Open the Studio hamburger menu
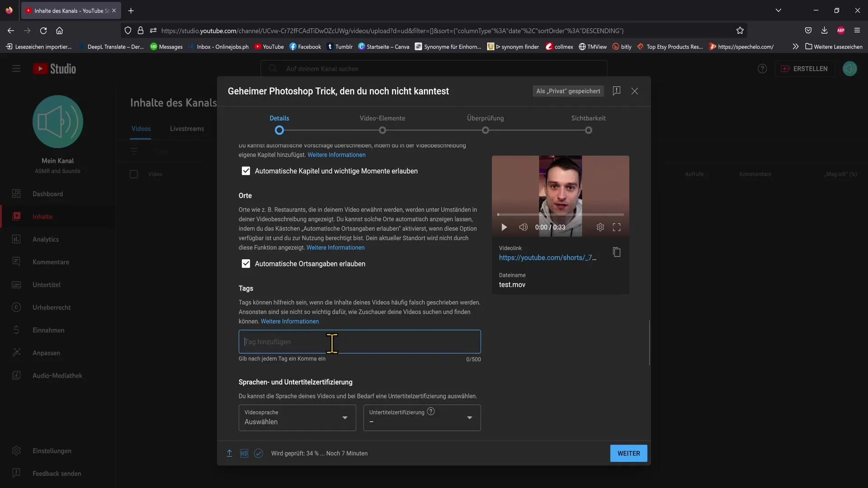 pos(16,69)
